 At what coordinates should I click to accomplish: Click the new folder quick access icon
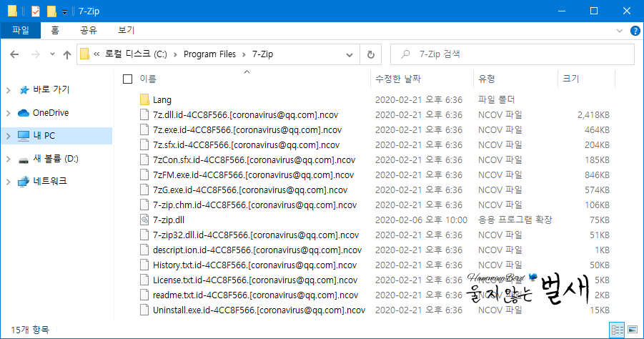click(51, 11)
